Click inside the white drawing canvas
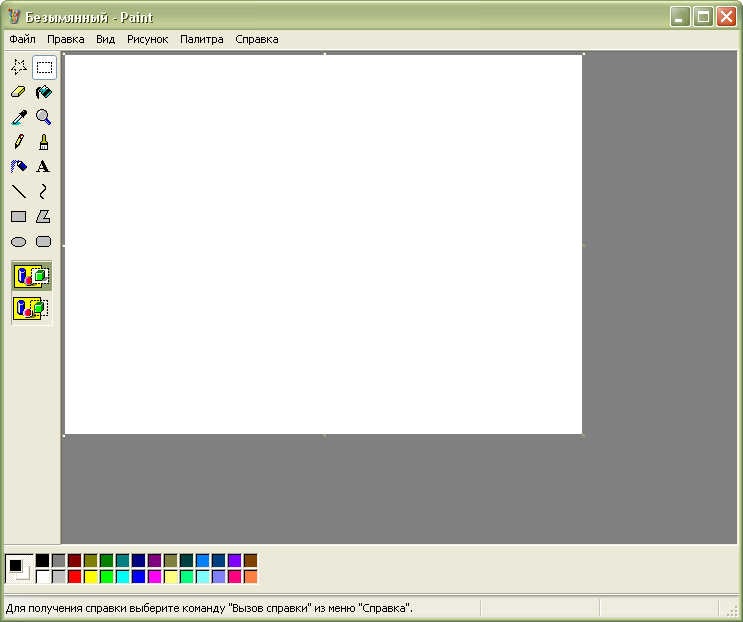Image resolution: width=743 pixels, height=622 pixels. click(323, 244)
